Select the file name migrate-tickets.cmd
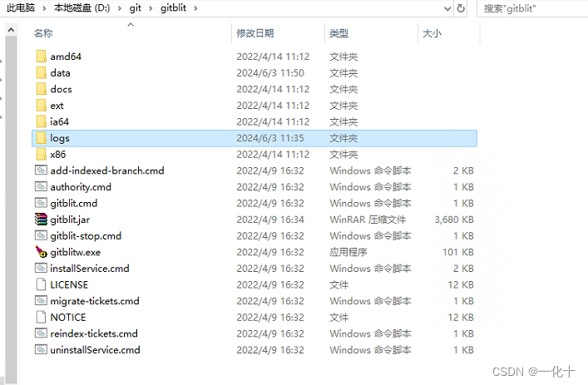Viewport: 588px width, 385px height. (x=95, y=301)
